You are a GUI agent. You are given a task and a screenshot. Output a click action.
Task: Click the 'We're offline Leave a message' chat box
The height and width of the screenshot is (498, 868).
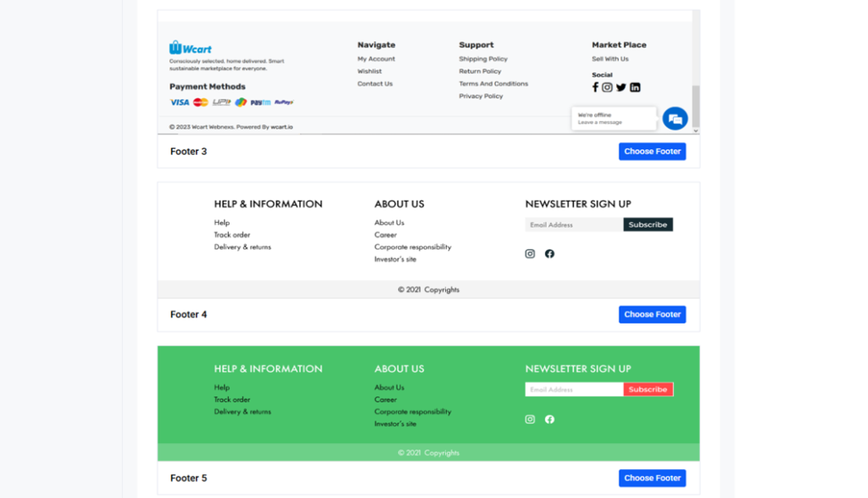pyautogui.click(x=614, y=119)
